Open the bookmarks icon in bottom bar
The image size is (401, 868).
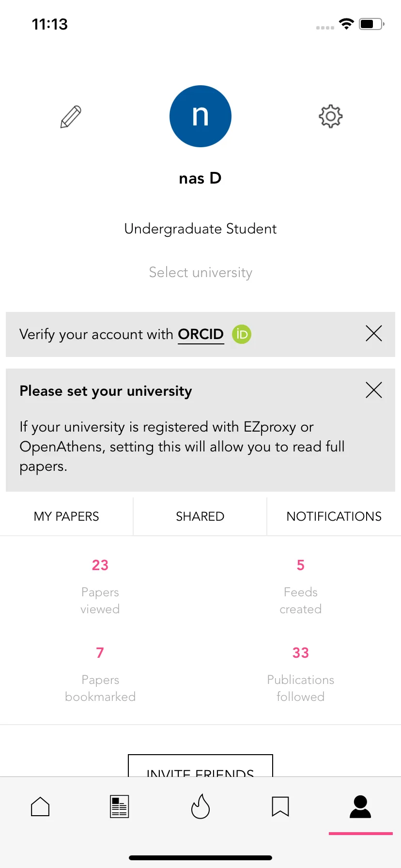tap(280, 806)
